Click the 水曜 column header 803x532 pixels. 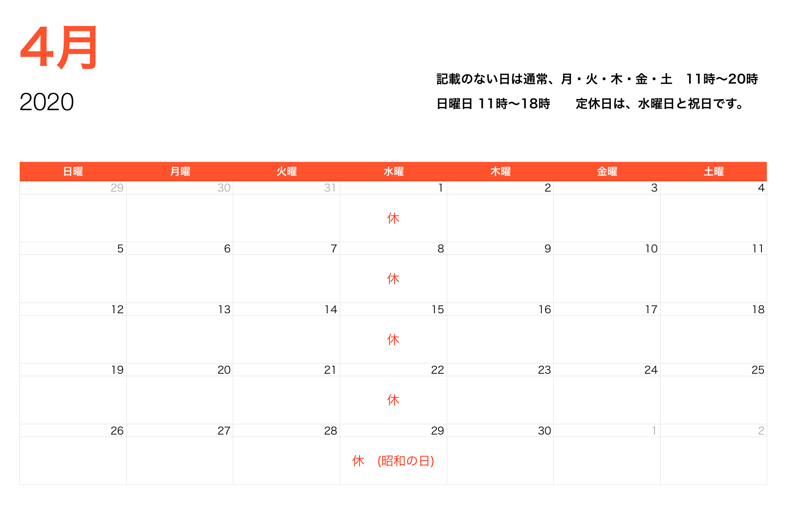pyautogui.click(x=394, y=171)
